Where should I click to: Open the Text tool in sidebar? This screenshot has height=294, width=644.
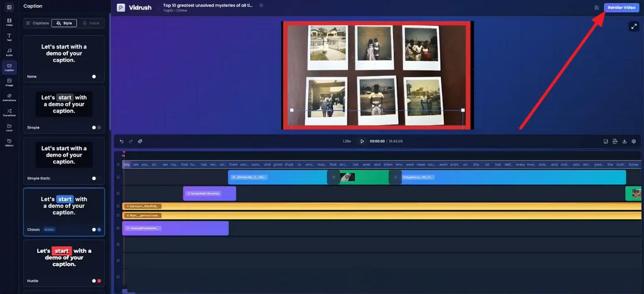pyautogui.click(x=9, y=37)
